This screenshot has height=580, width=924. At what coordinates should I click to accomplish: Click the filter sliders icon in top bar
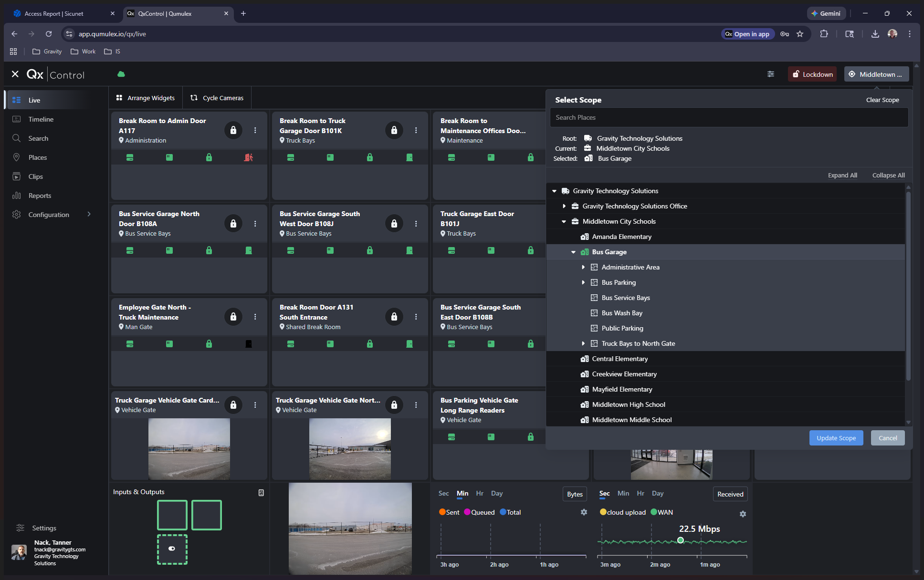coord(771,74)
